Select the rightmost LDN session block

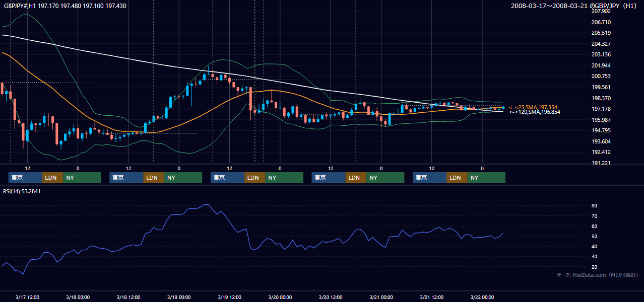click(x=457, y=178)
